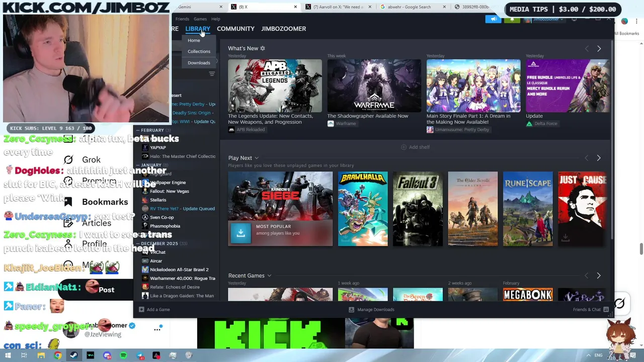Open Umamusume Main Story Finale news
The image size is (644, 362).
[473, 86]
